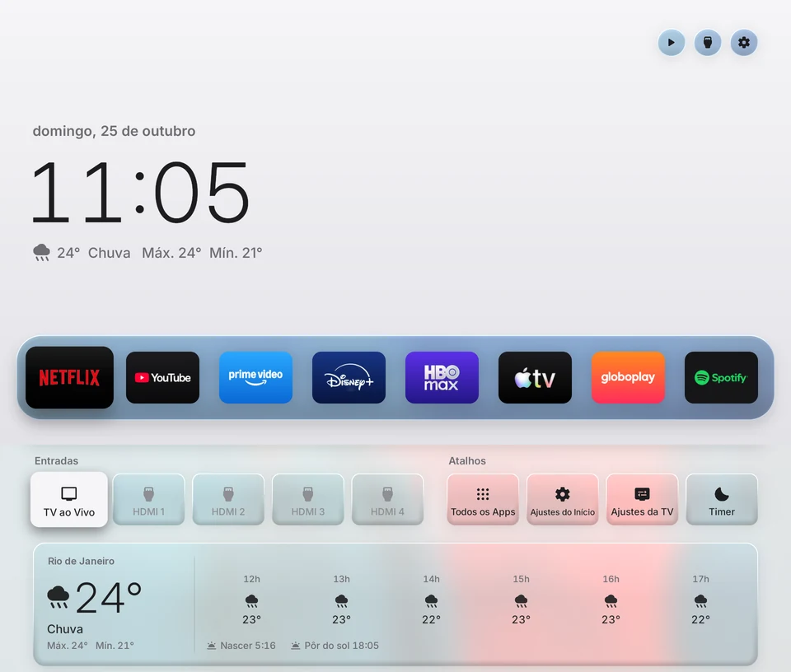791x672 pixels.
Task: Click the 'Pôr do sol 18:05' sunset time
Action: pyautogui.click(x=335, y=646)
